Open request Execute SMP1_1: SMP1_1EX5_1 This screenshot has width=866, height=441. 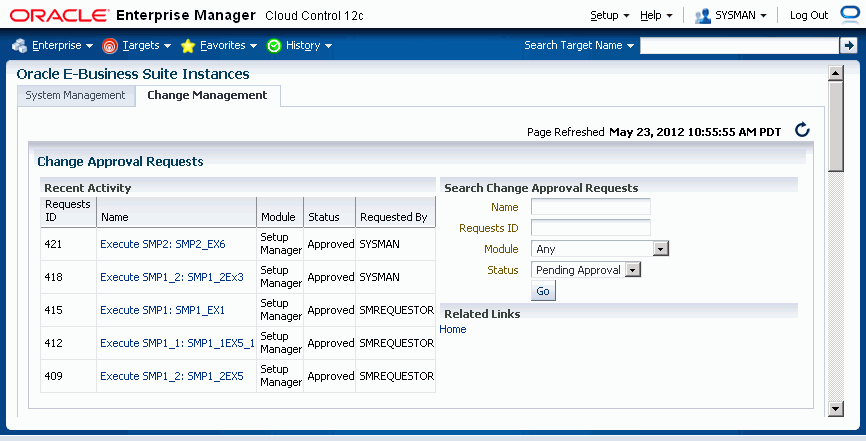(x=177, y=343)
